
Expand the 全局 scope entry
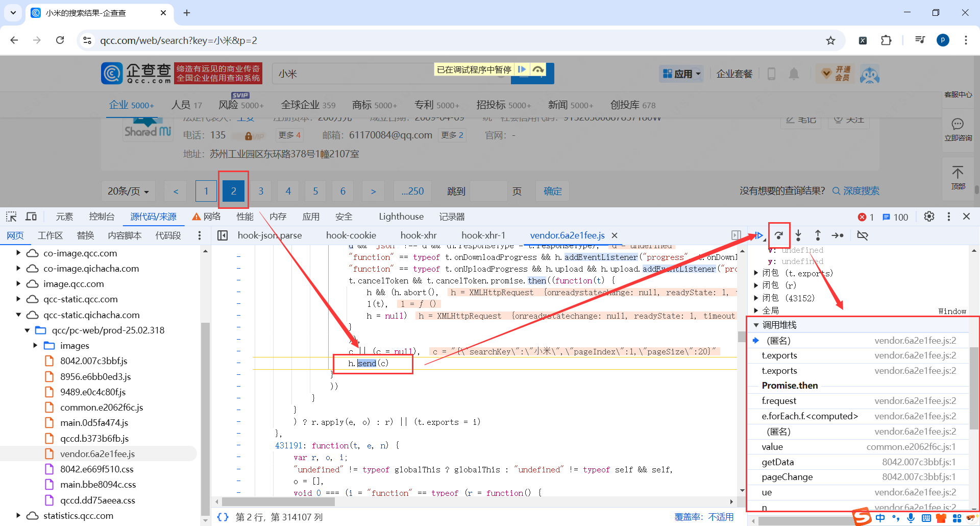(x=756, y=310)
